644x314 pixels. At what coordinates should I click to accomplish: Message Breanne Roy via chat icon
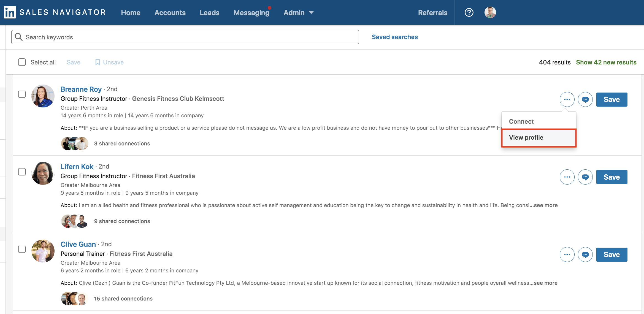[585, 99]
